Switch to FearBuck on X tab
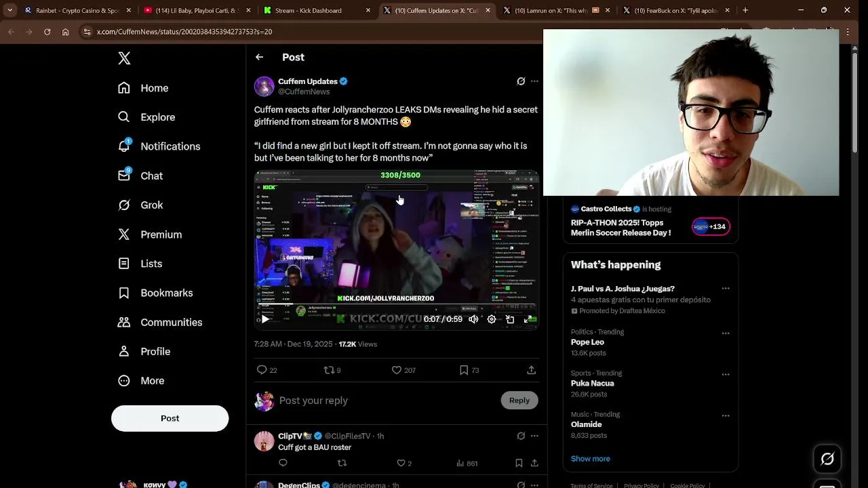 coord(676,10)
